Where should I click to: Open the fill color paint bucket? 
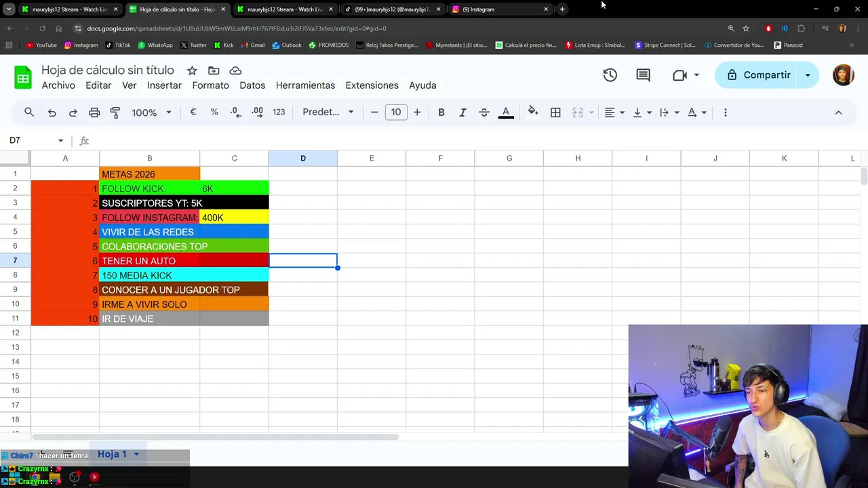click(x=533, y=113)
